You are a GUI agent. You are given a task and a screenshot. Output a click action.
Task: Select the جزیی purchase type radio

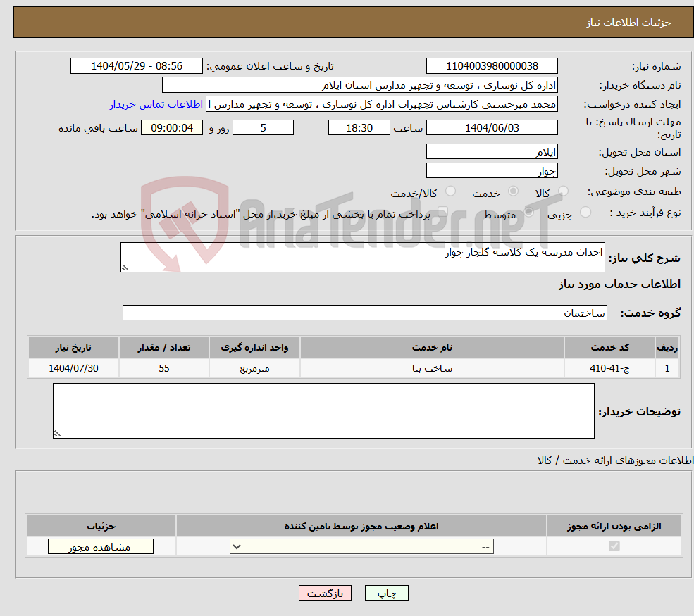point(585,213)
